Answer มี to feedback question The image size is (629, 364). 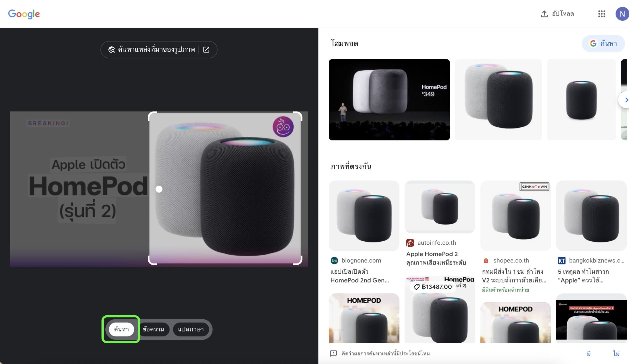click(x=588, y=353)
